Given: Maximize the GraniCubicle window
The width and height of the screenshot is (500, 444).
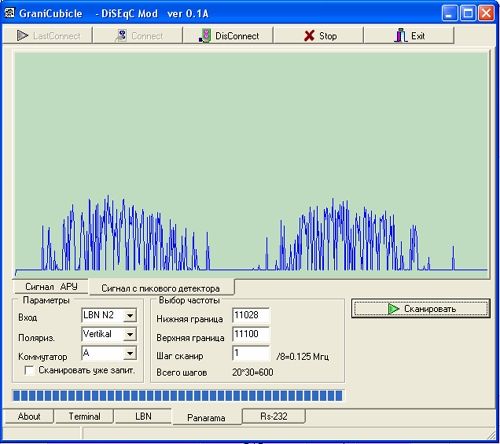Looking at the screenshot, I should [468, 14].
